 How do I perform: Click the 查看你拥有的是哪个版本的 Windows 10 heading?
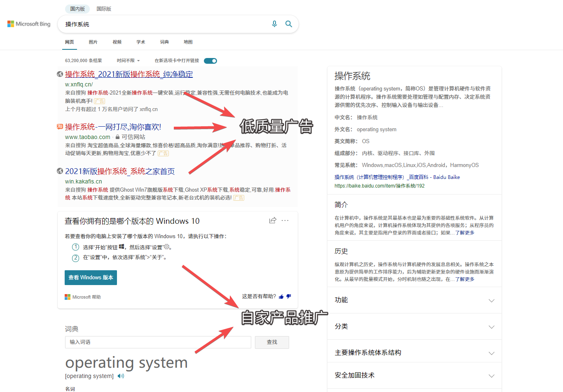click(132, 221)
